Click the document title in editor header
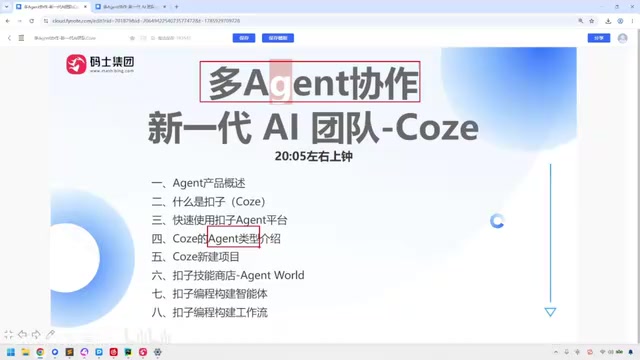 click(65, 38)
